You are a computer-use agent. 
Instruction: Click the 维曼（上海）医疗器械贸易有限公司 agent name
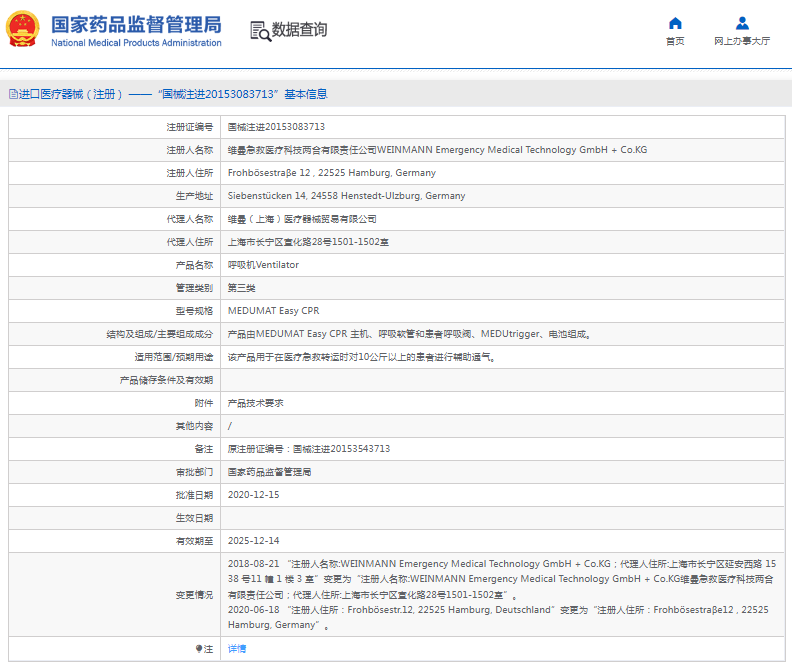tap(302, 219)
